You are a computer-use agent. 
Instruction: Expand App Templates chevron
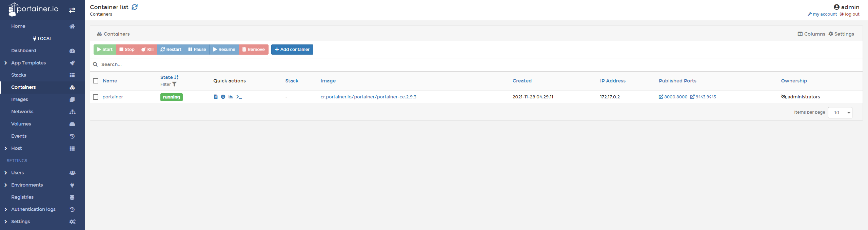6,63
